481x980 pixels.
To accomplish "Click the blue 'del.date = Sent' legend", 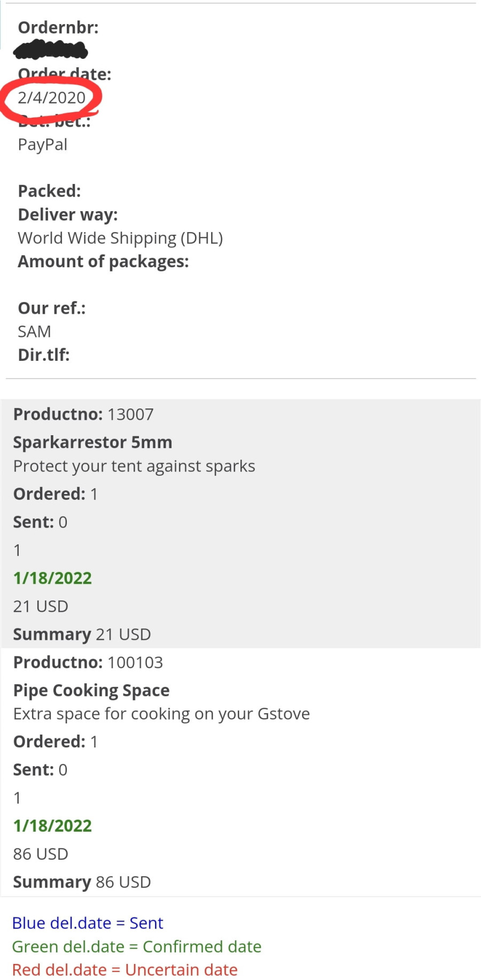I will (88, 923).
